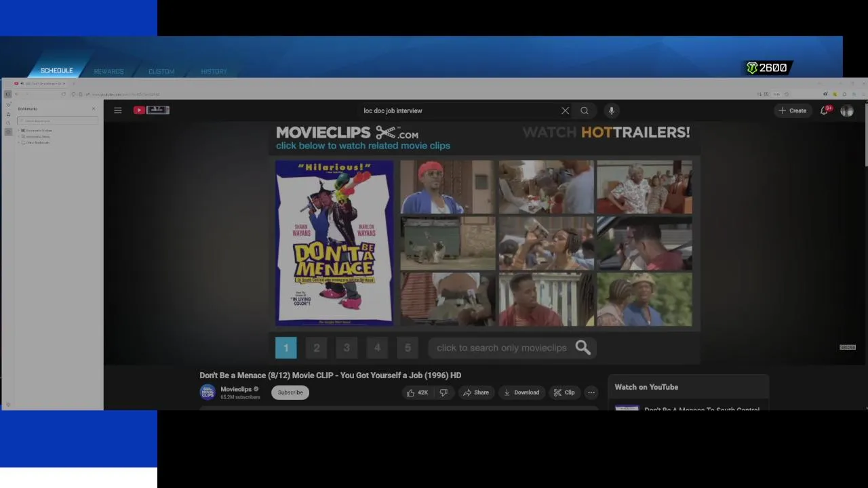Dislike the video with thumbs-down

(443, 392)
